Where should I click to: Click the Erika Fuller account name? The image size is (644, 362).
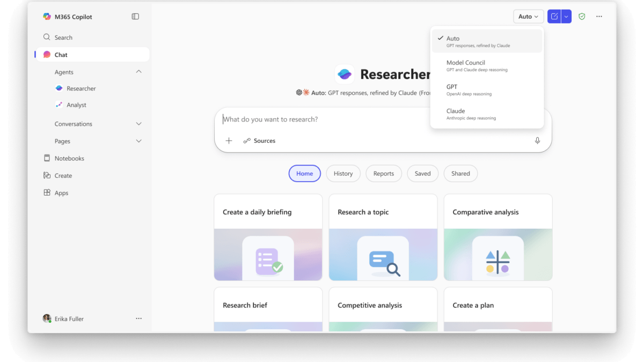click(69, 319)
